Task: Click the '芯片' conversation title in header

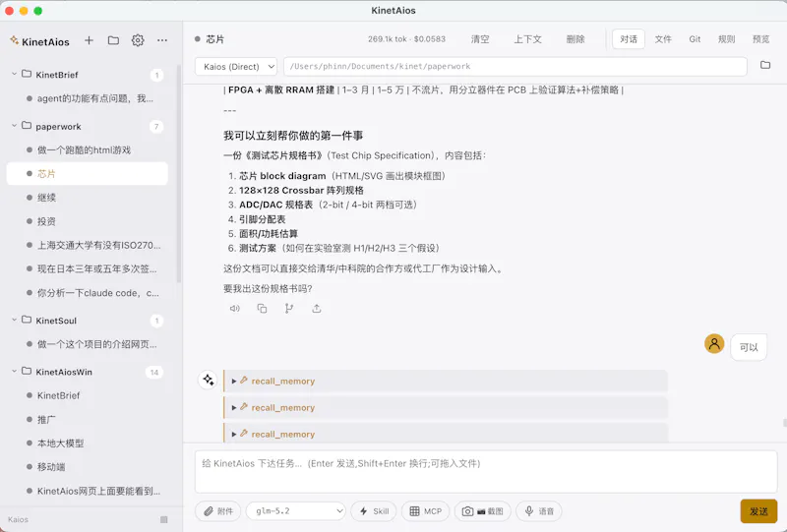Action: point(214,39)
